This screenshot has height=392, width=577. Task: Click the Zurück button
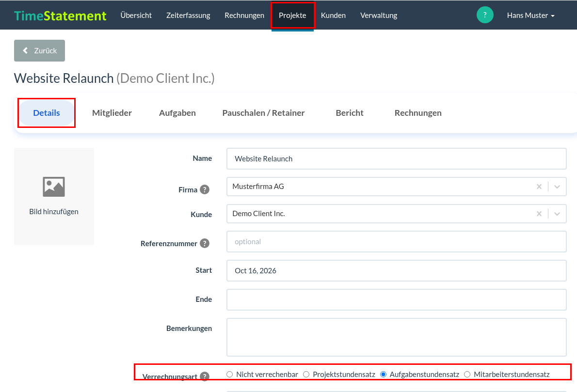39,51
